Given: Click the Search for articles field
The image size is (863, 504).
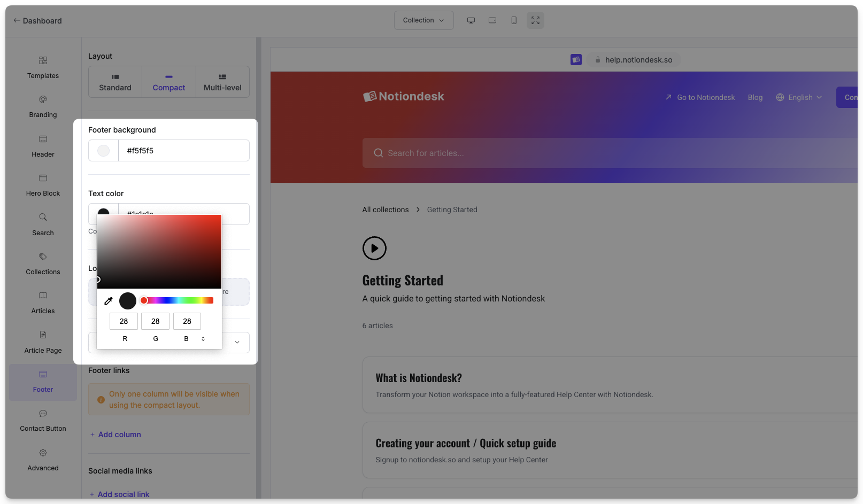Looking at the screenshot, I should tap(610, 153).
